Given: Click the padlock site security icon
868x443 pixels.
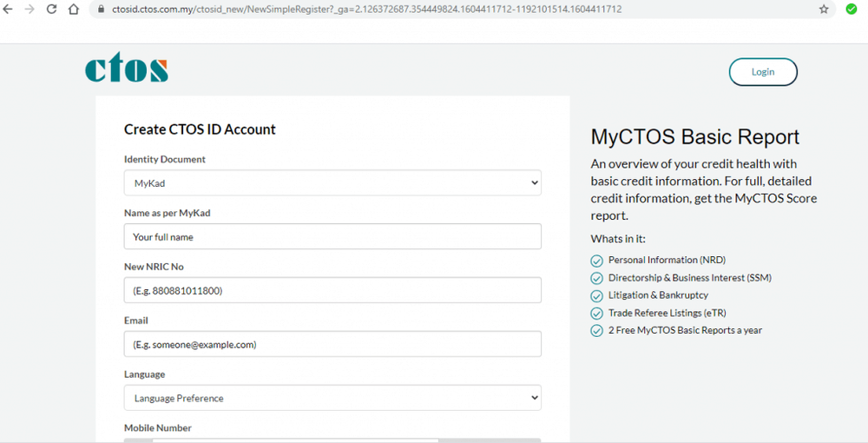Looking at the screenshot, I should (102, 10).
